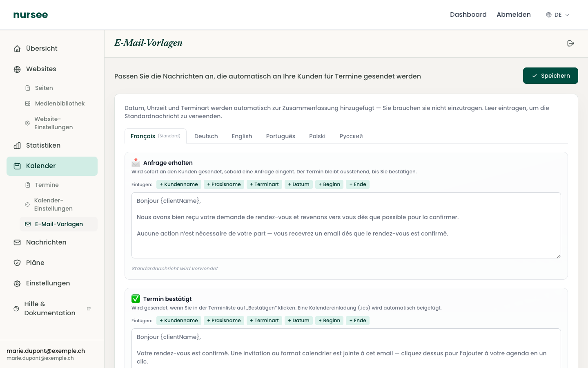Open the DE language dropdown chevron
Image resolution: width=588 pixels, height=368 pixels.
tap(567, 15)
